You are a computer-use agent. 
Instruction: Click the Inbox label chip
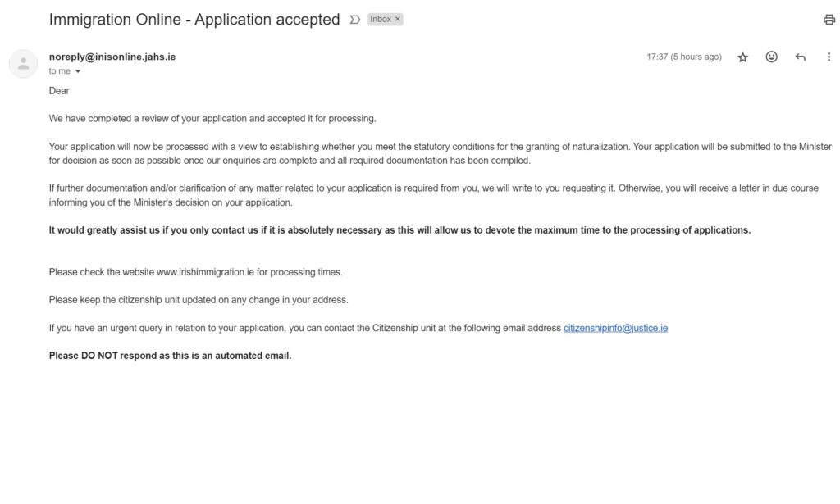pos(381,19)
